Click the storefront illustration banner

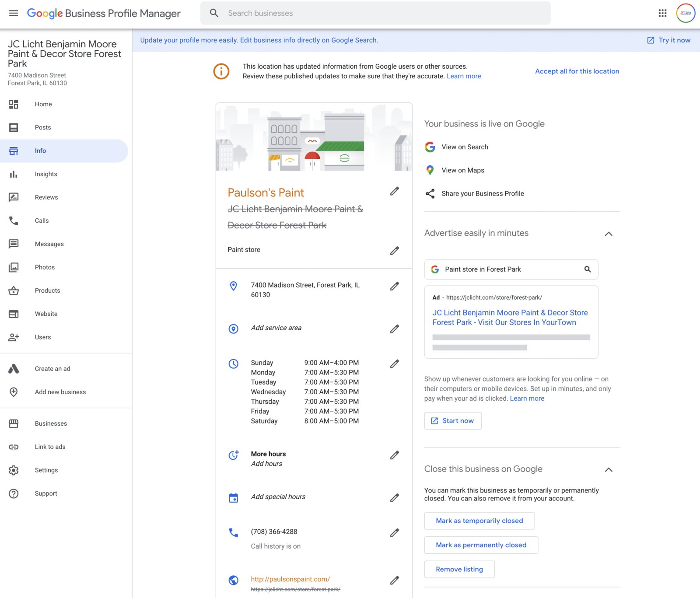click(314, 137)
